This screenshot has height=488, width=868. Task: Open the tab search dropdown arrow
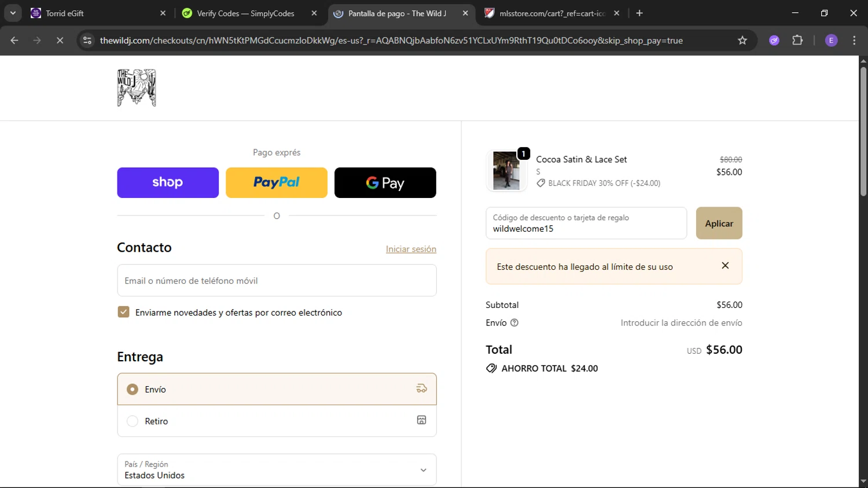(13, 13)
